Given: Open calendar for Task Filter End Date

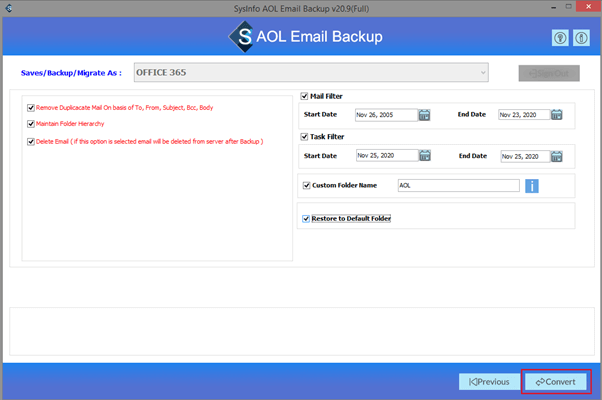Looking at the screenshot, I should click(557, 156).
